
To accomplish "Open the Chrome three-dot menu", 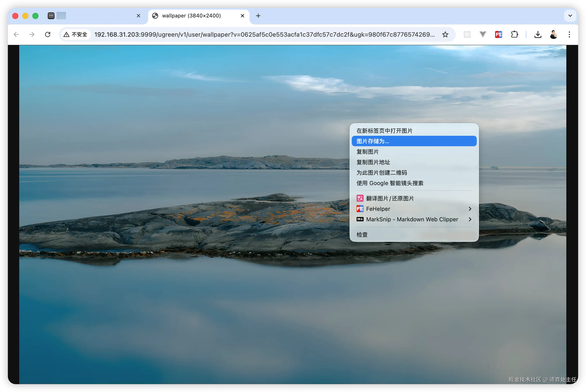I will 569,34.
